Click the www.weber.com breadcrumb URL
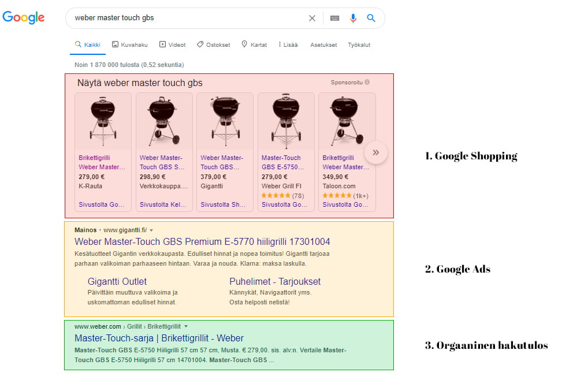This screenshot has width=588, height=376. click(98, 326)
